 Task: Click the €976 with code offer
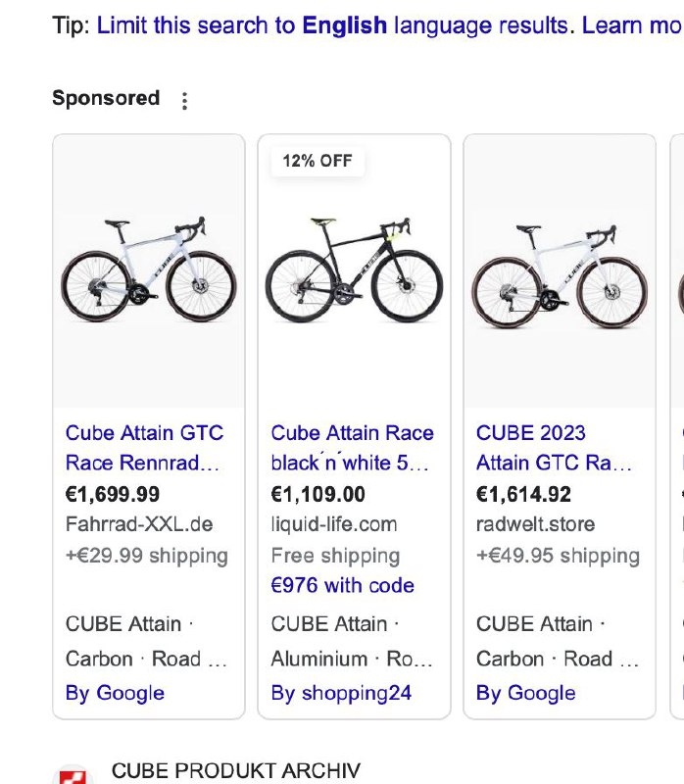click(342, 585)
